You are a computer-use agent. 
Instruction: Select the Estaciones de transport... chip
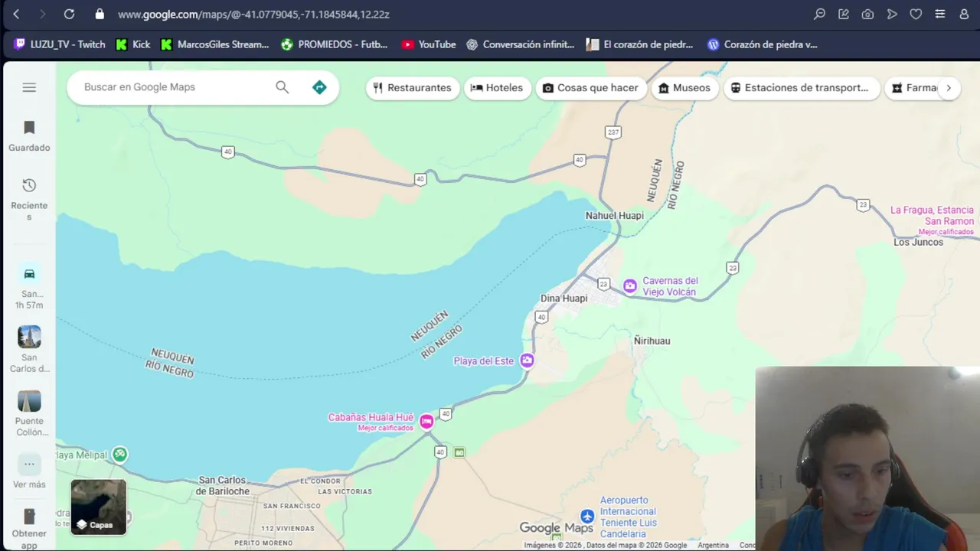click(801, 88)
